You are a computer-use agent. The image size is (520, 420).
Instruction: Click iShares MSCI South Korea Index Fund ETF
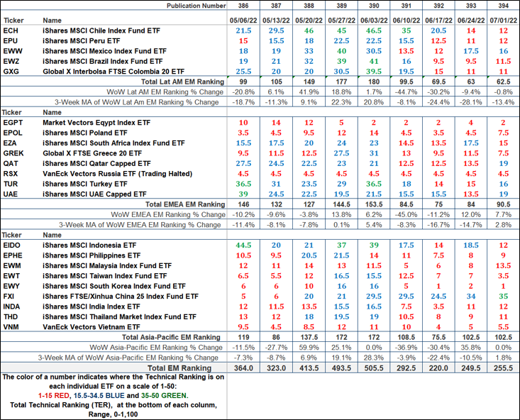coord(114,287)
